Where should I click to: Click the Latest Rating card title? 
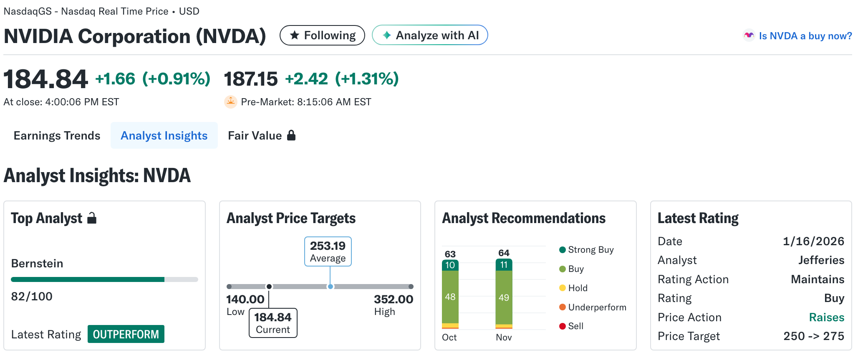tap(698, 218)
